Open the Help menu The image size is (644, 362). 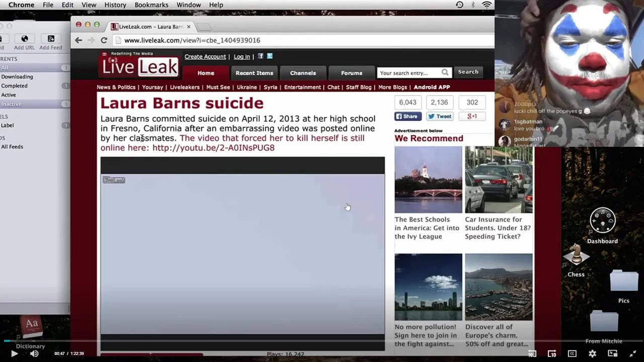click(216, 5)
